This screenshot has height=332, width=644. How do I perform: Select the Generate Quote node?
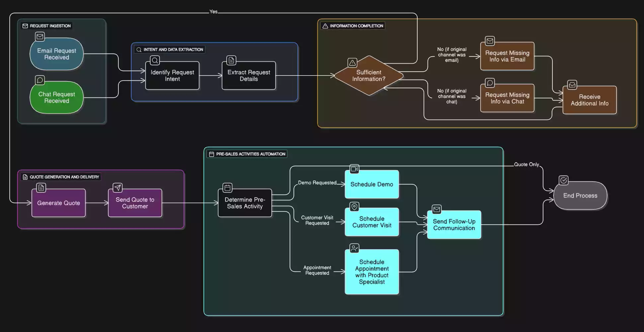[x=58, y=203]
